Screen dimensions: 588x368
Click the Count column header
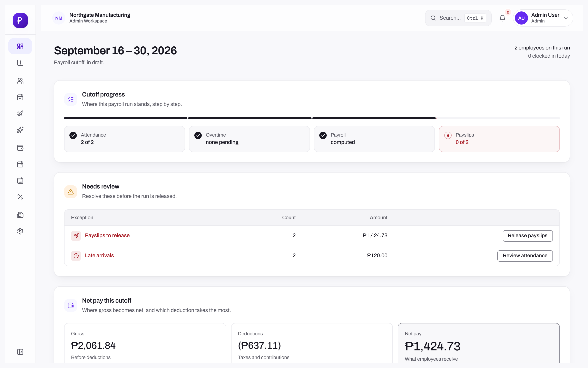click(289, 218)
